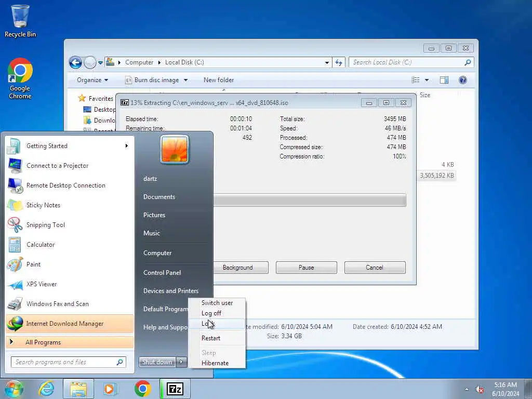Open Windows Media Player from taskbar
This screenshot has width=532, height=399.
pyautogui.click(x=110, y=389)
